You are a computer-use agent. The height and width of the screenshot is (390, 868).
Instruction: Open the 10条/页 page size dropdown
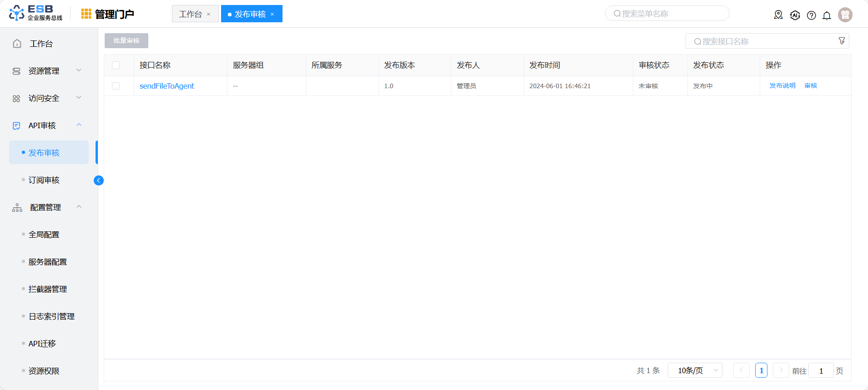pos(695,370)
